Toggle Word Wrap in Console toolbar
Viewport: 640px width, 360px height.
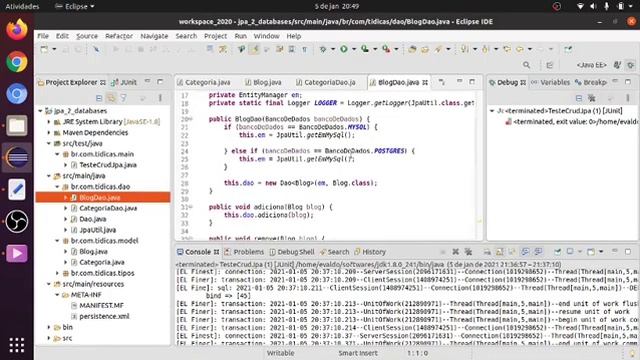pyautogui.click(x=512, y=252)
